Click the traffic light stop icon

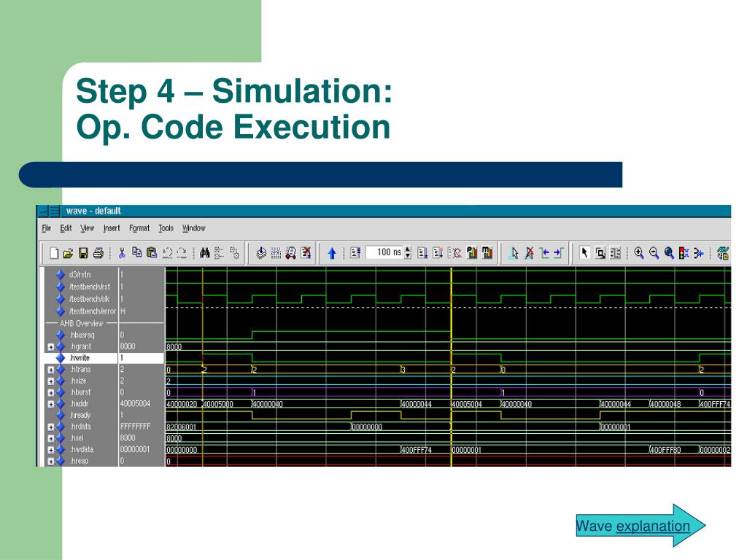tap(684, 253)
